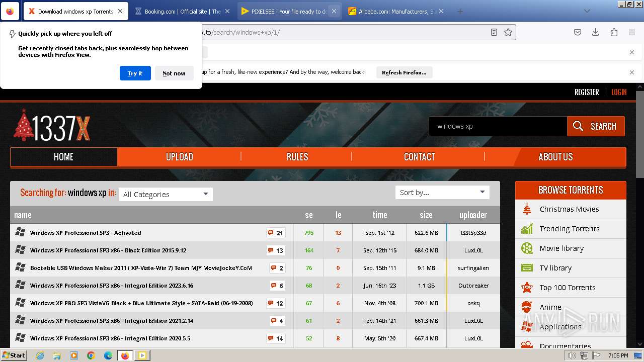Click Windows icon beside Integral Edition 2020.5.5
Screen dimensions: 644x362
[x=20, y=338]
